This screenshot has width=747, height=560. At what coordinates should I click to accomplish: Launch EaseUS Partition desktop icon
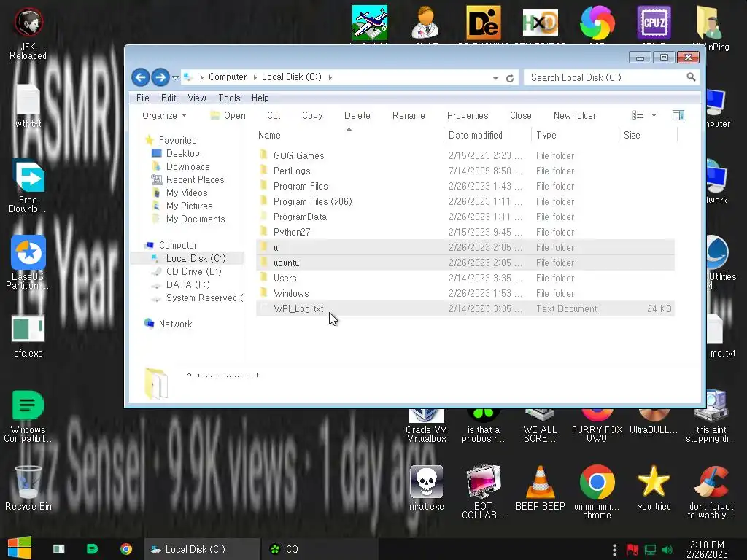coord(28,262)
